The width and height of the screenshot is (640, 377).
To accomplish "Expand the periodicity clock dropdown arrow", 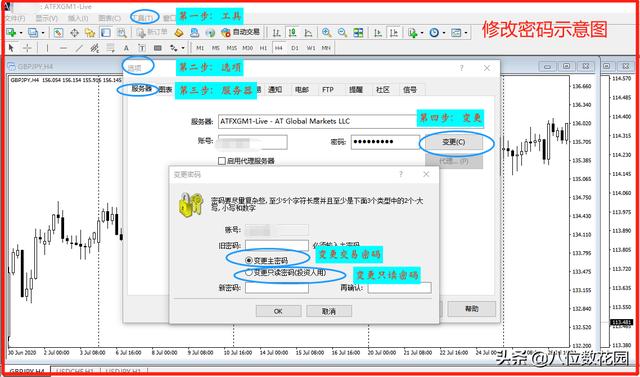I will pyautogui.click(x=443, y=33).
